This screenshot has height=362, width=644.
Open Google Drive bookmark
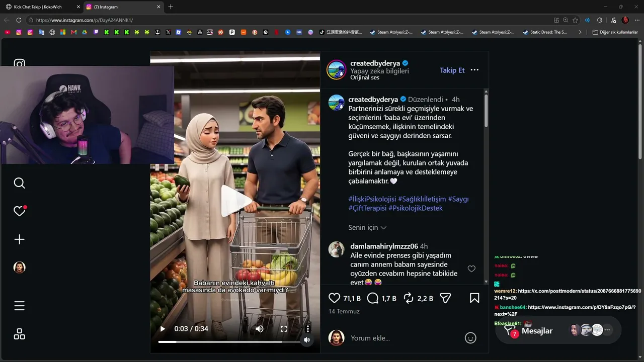pyautogui.click(x=85, y=32)
